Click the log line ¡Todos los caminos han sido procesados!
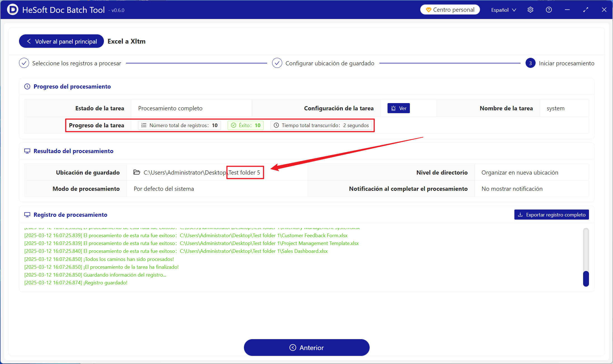613x364 pixels. (x=99, y=259)
